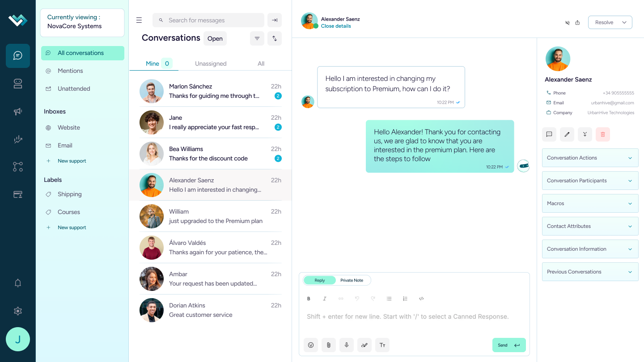Open the reports chart icon in sidebar
The height and width of the screenshot is (362, 644).
(18, 139)
